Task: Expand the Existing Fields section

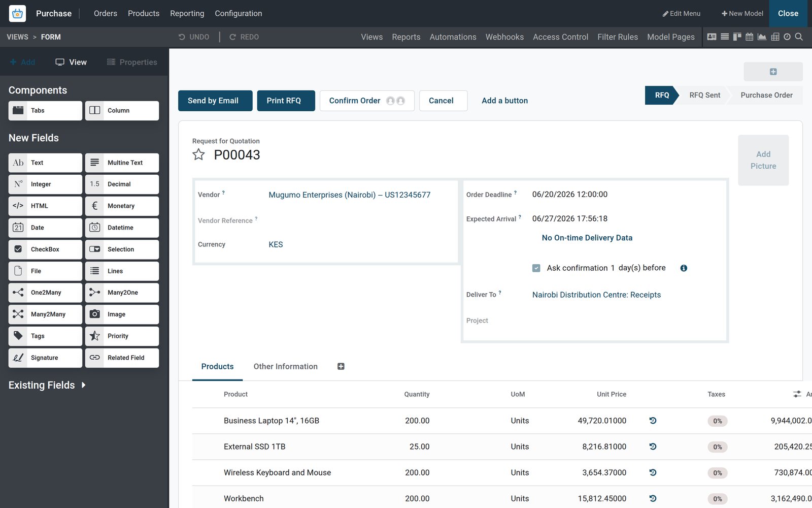Action: pyautogui.click(x=47, y=385)
